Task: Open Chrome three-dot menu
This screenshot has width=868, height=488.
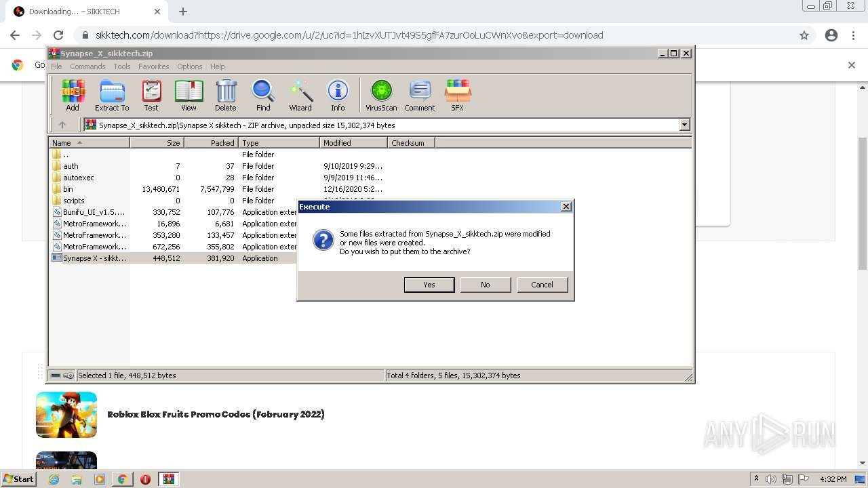Action: tap(853, 35)
